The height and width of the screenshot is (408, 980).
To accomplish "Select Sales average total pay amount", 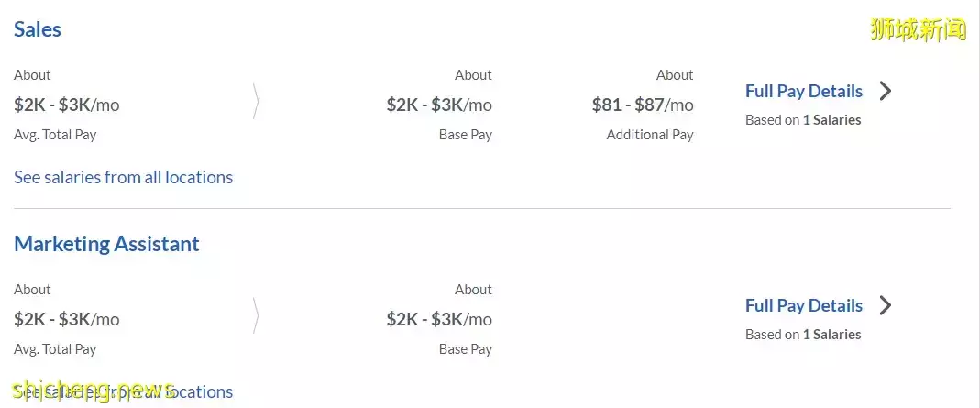I will click(x=67, y=105).
